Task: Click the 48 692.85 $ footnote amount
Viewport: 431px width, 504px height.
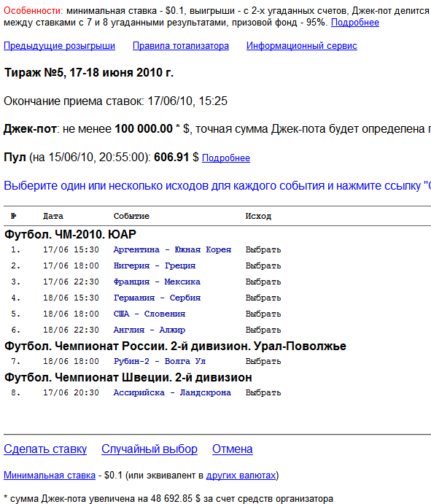Action: [176, 499]
